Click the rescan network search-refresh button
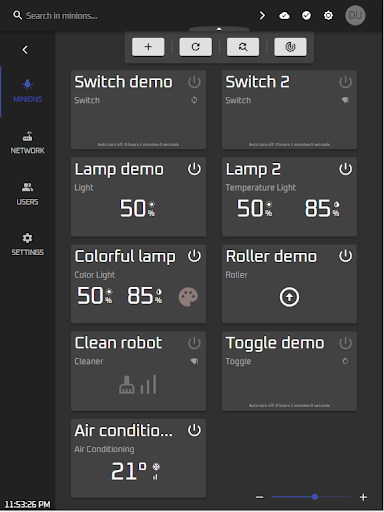The height and width of the screenshot is (512, 384). click(x=243, y=47)
